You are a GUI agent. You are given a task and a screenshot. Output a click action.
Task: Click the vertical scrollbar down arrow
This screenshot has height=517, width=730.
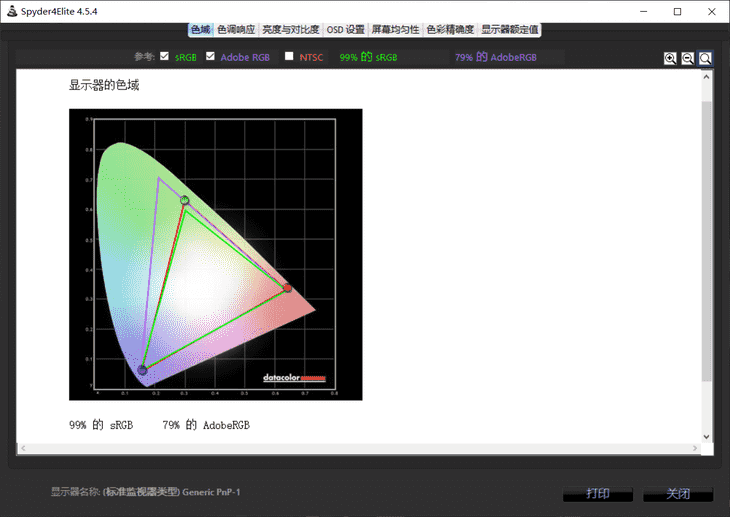[706, 437]
